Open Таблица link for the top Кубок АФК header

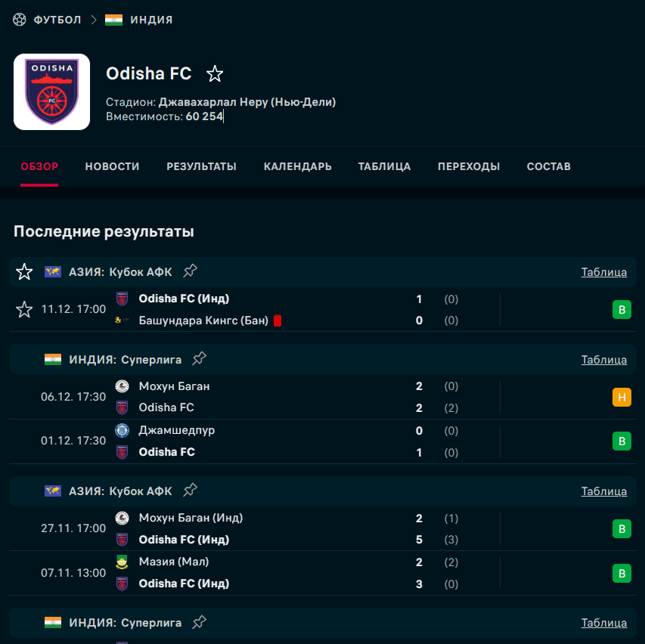(x=604, y=272)
